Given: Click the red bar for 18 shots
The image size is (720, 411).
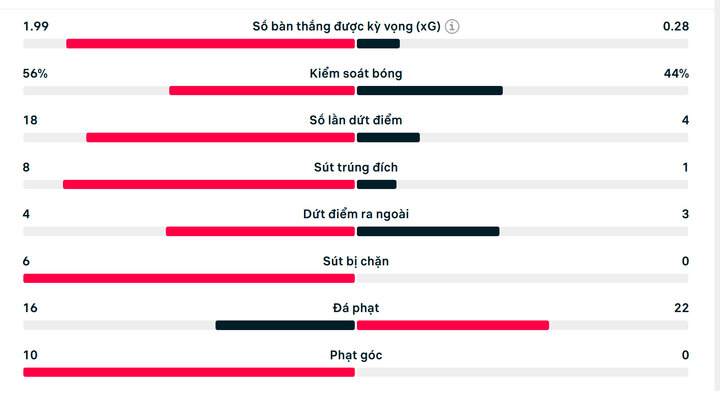Looking at the screenshot, I should click(220, 137).
